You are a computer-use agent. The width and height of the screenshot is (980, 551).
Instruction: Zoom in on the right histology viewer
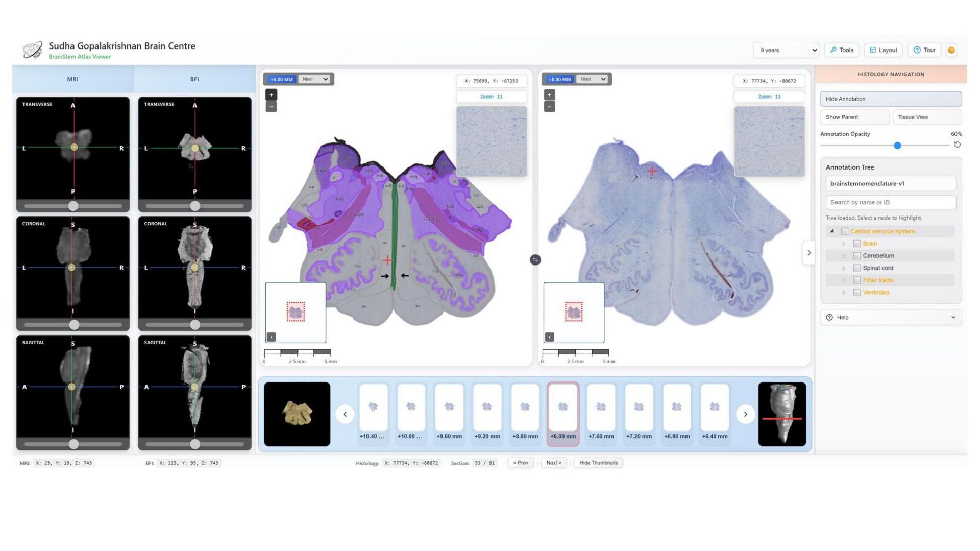click(x=549, y=94)
